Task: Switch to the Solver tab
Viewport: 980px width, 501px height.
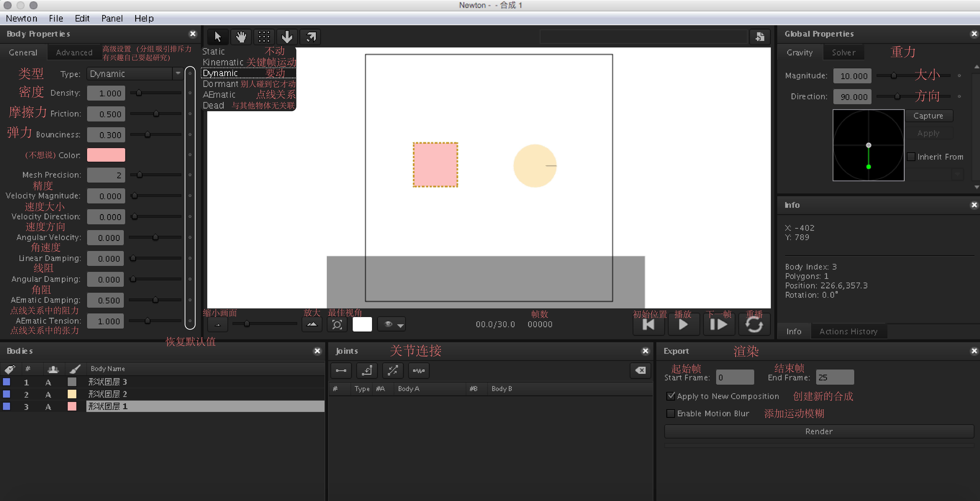Action: (843, 52)
